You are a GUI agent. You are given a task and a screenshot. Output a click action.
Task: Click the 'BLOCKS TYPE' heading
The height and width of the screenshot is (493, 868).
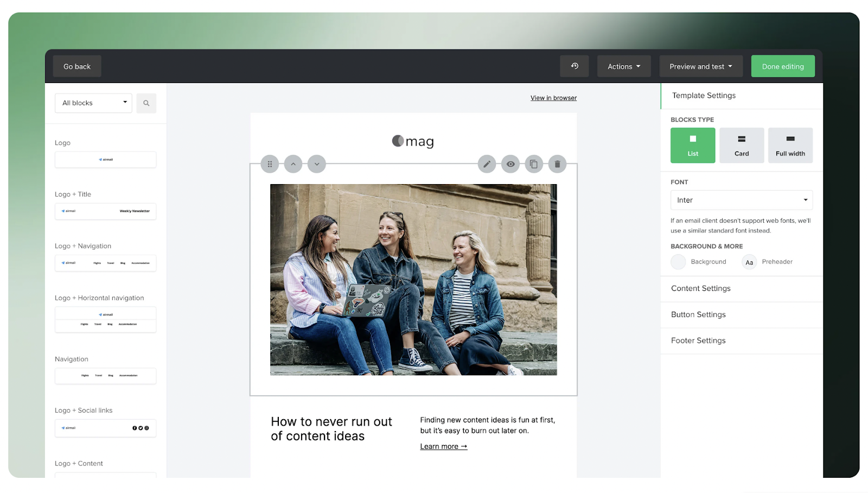(692, 120)
